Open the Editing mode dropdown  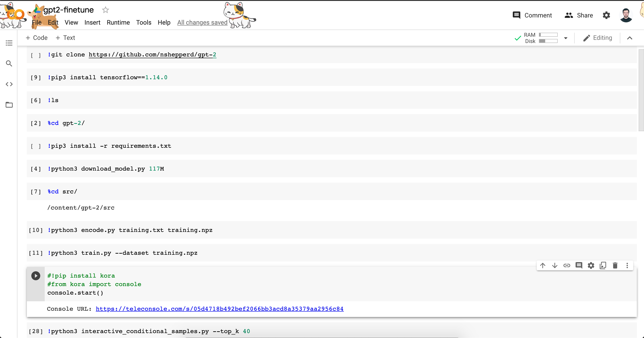pos(597,38)
